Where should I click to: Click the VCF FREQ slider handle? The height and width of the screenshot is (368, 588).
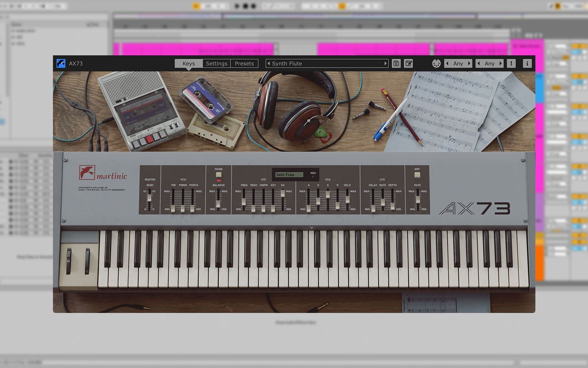[x=244, y=202]
